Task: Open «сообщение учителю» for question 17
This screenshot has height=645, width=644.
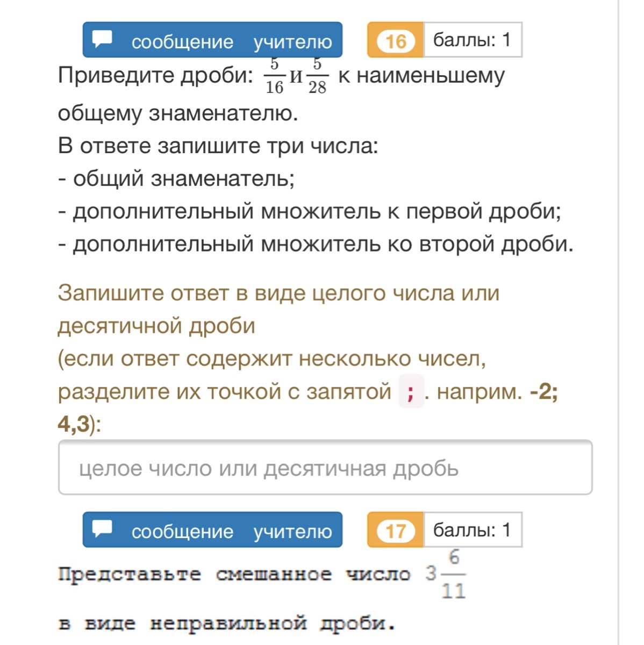Action: pos(212,529)
